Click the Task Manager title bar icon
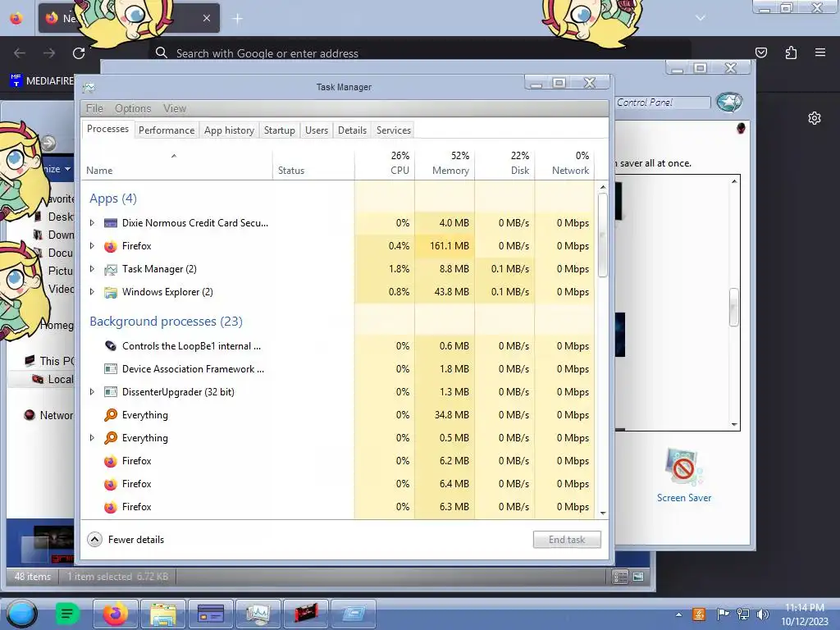The width and height of the screenshot is (840, 630). [89, 87]
